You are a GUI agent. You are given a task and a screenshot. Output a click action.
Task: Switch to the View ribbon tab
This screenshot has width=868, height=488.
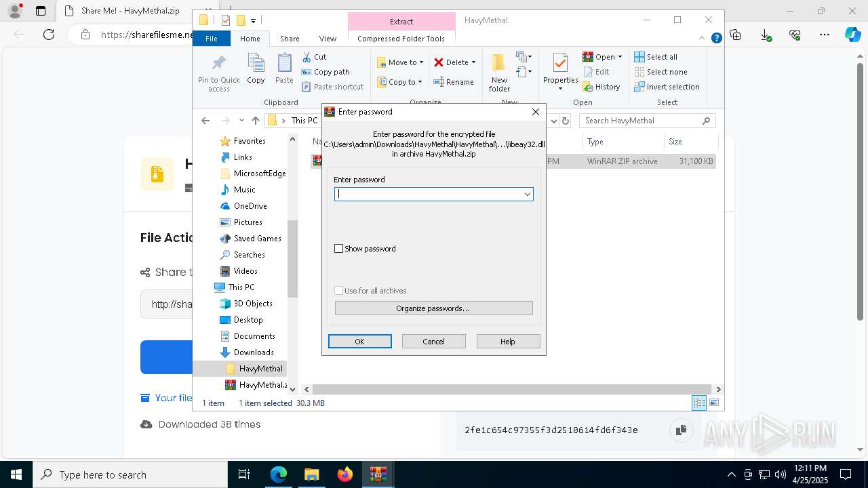point(328,39)
